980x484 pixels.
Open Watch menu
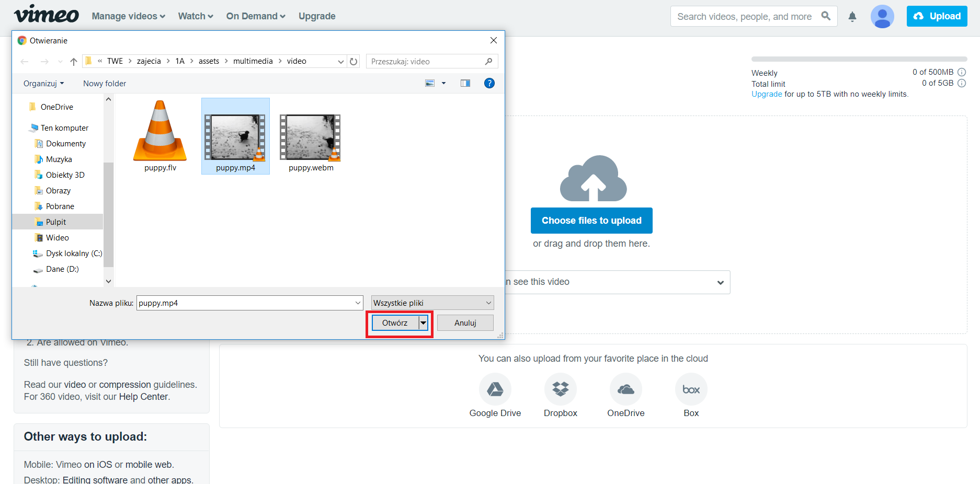click(196, 16)
